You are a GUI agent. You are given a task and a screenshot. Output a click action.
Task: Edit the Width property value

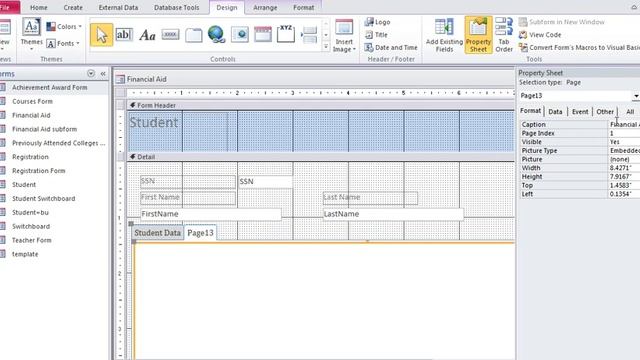624,168
